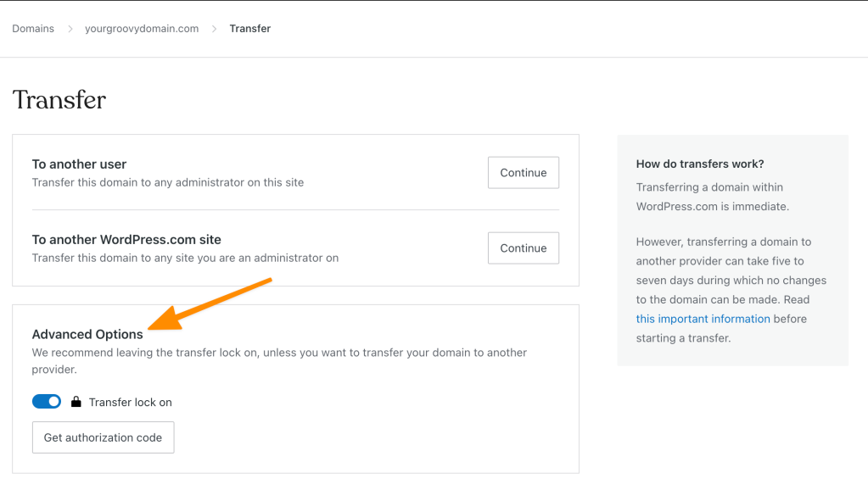Open the 'this important information' link

703,319
